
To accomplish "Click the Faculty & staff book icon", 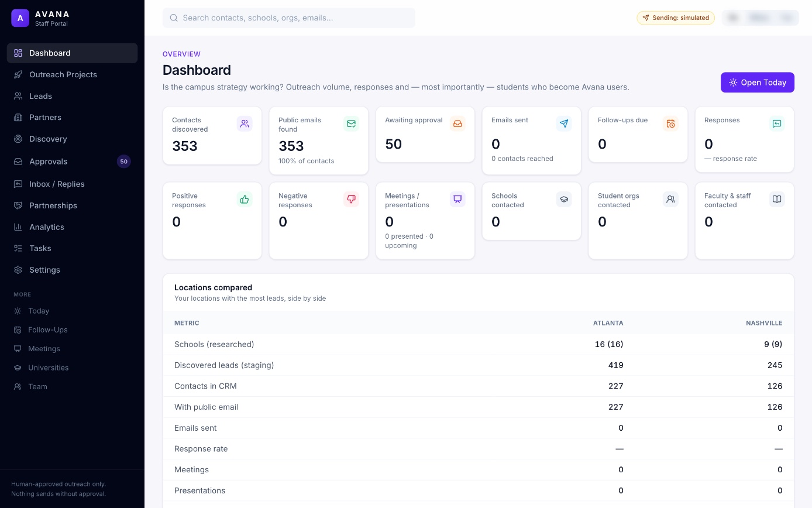I will tap(777, 199).
